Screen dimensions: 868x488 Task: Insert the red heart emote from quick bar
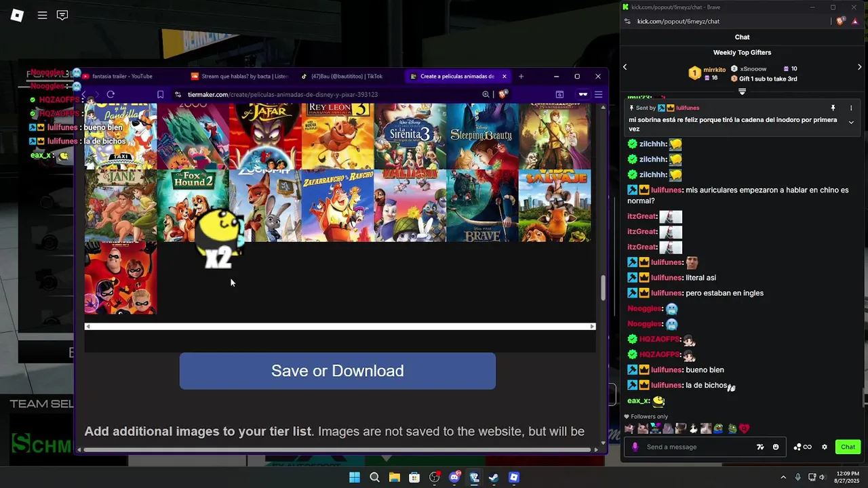click(745, 428)
